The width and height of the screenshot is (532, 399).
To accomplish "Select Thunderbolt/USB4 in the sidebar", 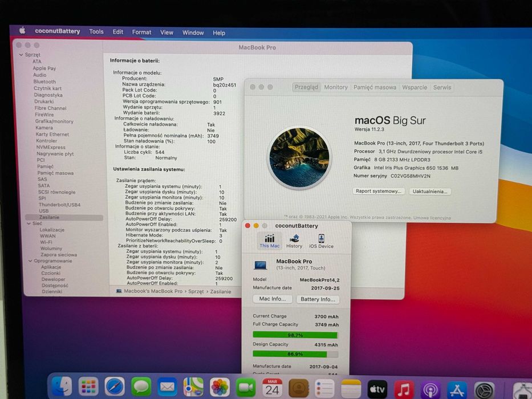I will (59, 205).
